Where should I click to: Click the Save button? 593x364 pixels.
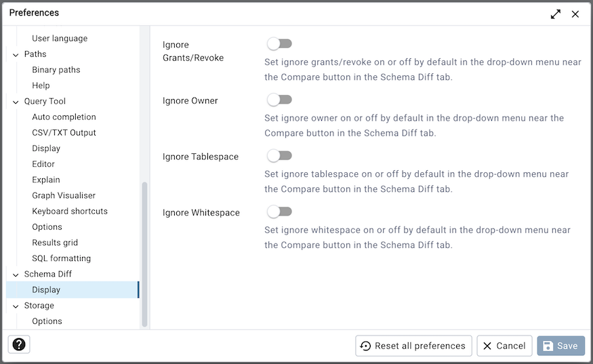coord(561,346)
